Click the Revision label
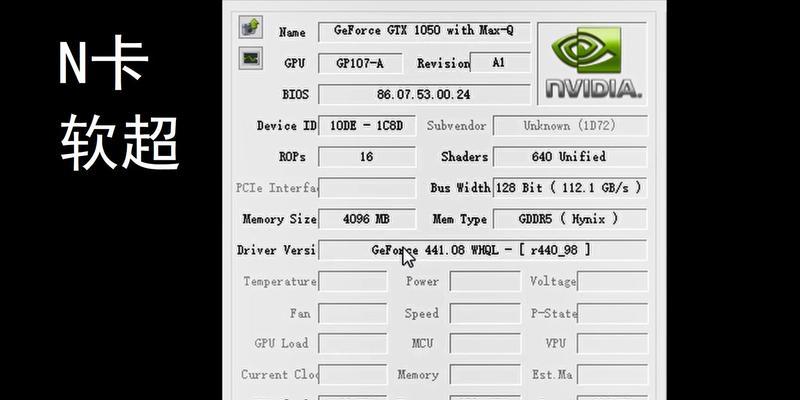The image size is (800, 400). 443,63
